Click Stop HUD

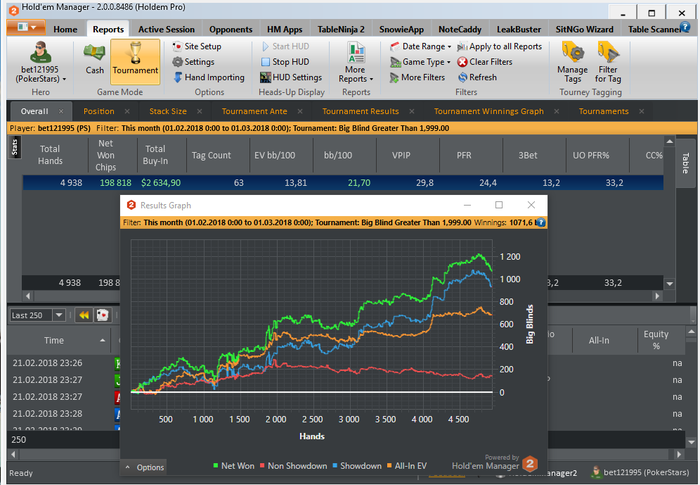pos(285,62)
